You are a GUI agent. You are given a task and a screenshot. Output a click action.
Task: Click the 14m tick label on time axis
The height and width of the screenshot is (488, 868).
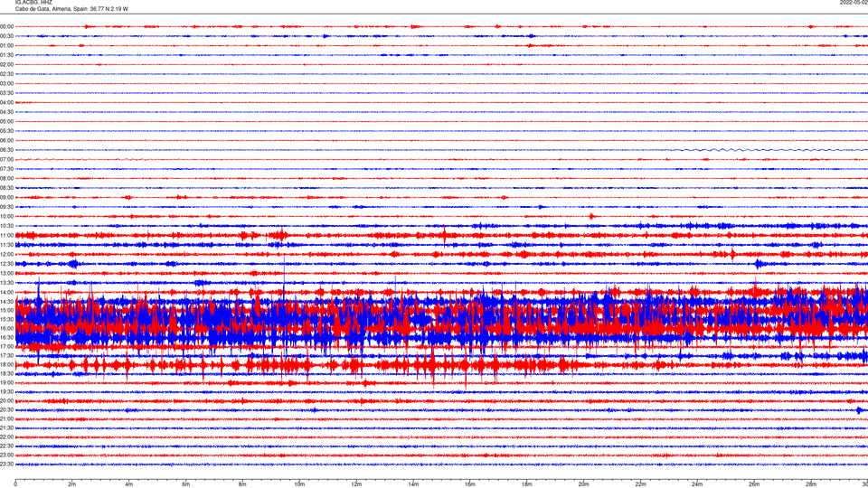pyautogui.click(x=413, y=484)
